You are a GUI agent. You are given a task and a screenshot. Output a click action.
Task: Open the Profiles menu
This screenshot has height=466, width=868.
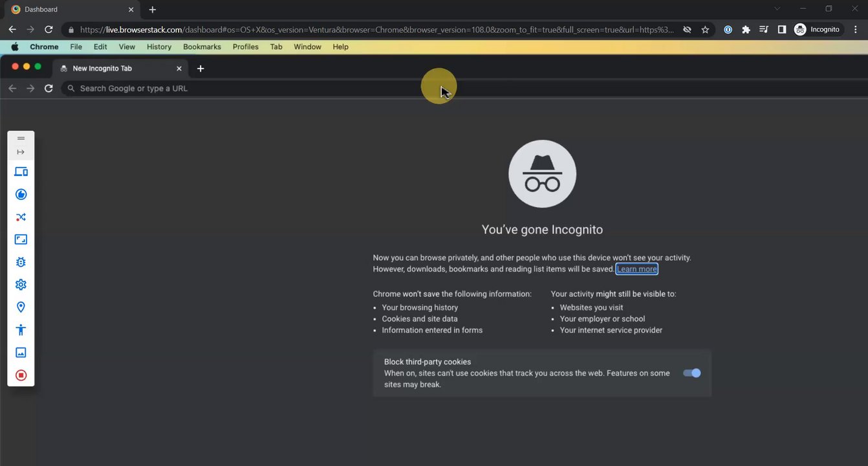(x=246, y=47)
